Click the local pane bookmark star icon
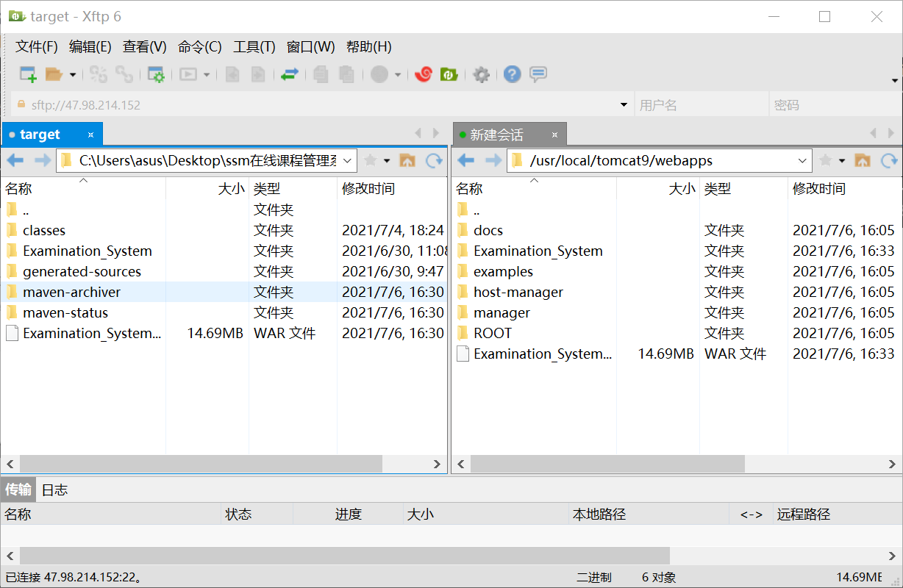The image size is (903, 588). coord(371,160)
